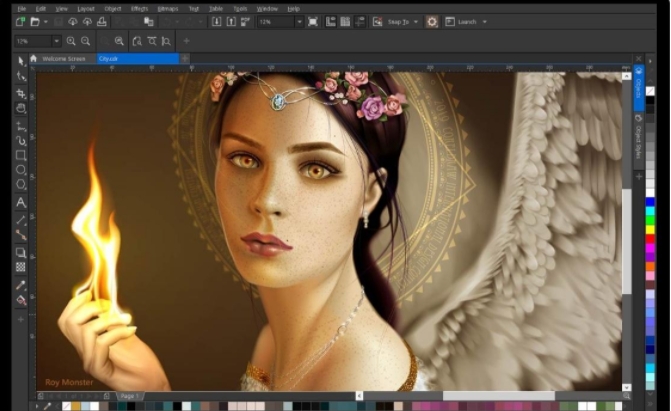Toggle the Show rulers button
The width and height of the screenshot is (671, 411).
(x=330, y=21)
